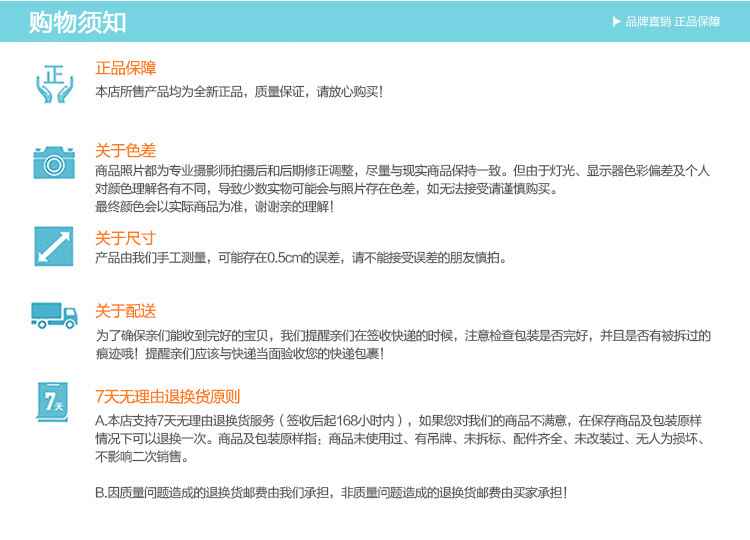Click the line starting A.本店支持7天无理由
Viewport: 750px width, 540px height.
(x=398, y=420)
